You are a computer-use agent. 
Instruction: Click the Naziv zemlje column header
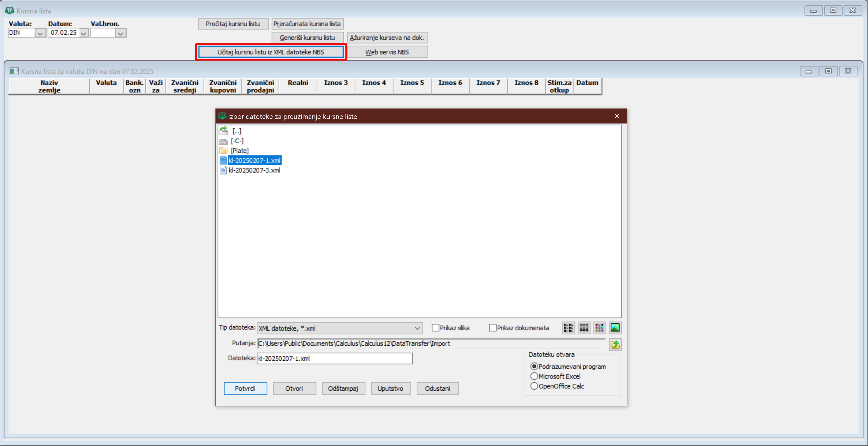click(x=49, y=86)
